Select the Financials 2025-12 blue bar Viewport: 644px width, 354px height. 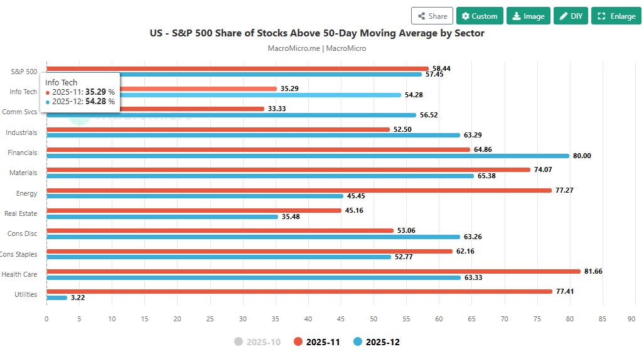[x=308, y=156]
